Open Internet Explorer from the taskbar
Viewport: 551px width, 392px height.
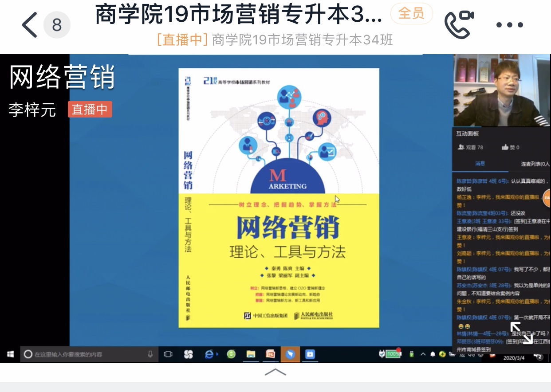coord(209,354)
